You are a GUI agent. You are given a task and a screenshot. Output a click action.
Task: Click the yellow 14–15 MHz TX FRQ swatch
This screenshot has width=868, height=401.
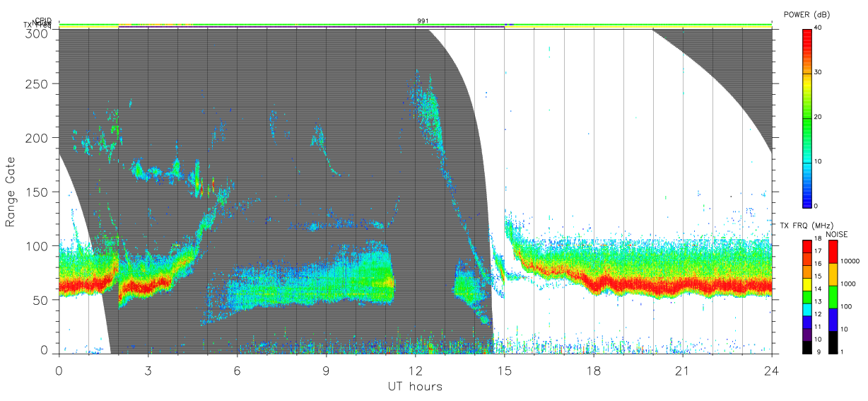pos(807,284)
